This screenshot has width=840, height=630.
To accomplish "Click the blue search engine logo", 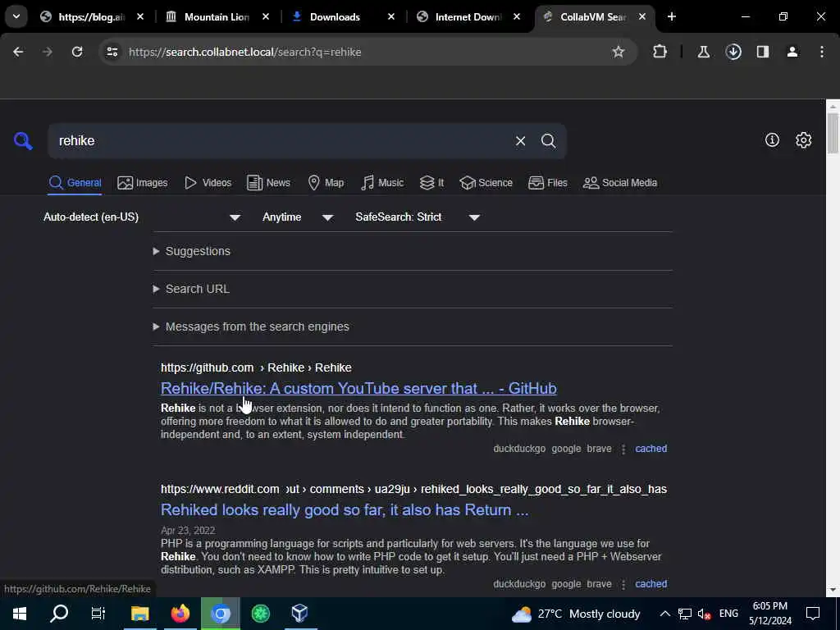I will [x=23, y=141].
